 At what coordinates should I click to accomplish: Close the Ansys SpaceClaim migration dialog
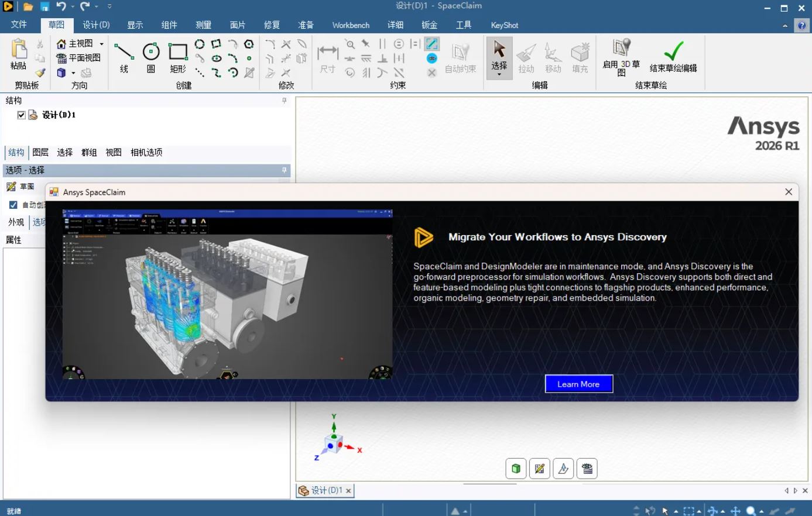click(788, 192)
